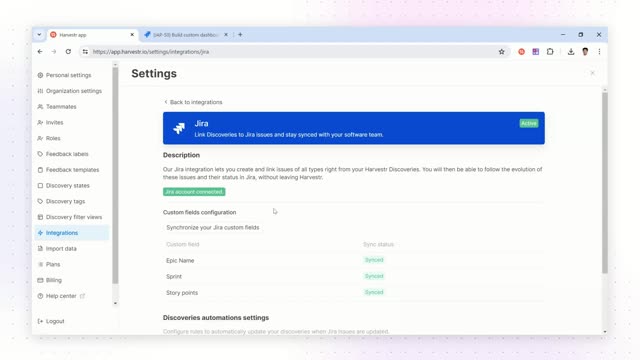Open the Roles section
This screenshot has height=360, width=640.
pos(49,138)
